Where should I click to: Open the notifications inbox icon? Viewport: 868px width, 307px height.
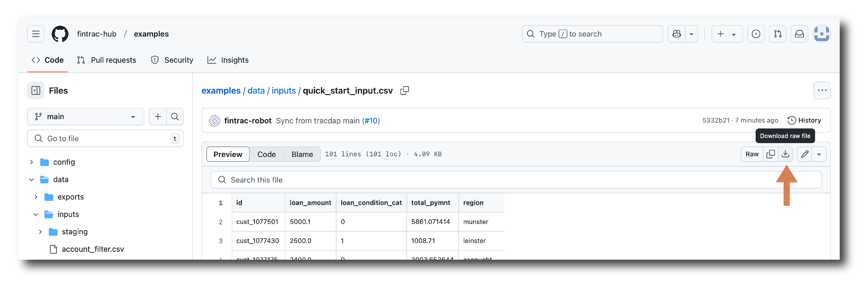[x=799, y=34]
